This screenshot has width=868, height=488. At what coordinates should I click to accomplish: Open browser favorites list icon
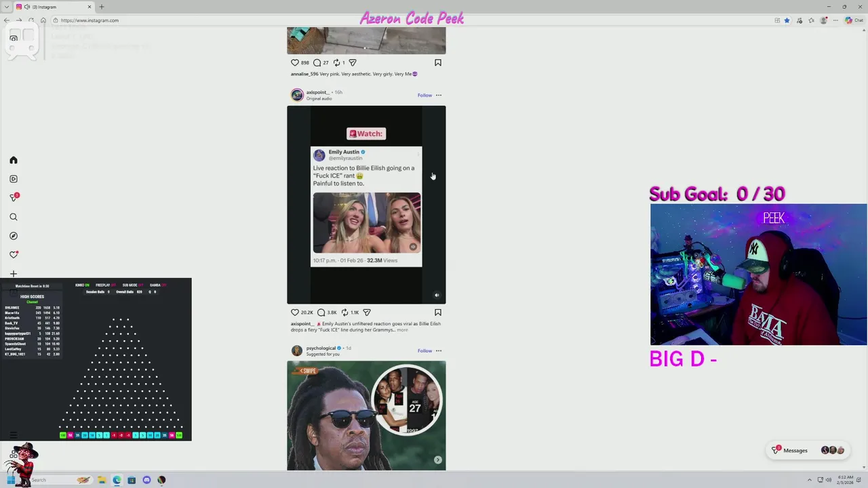tap(811, 20)
